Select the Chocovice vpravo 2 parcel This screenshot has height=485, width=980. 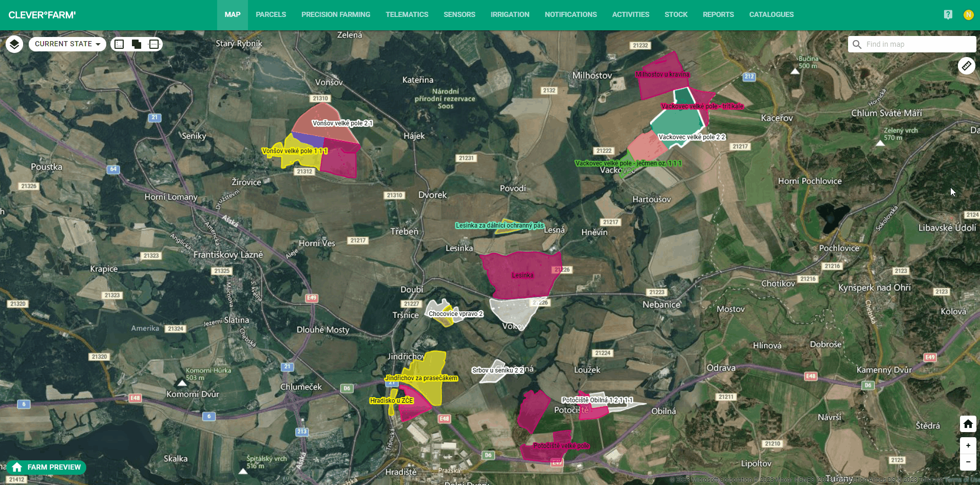tap(455, 314)
